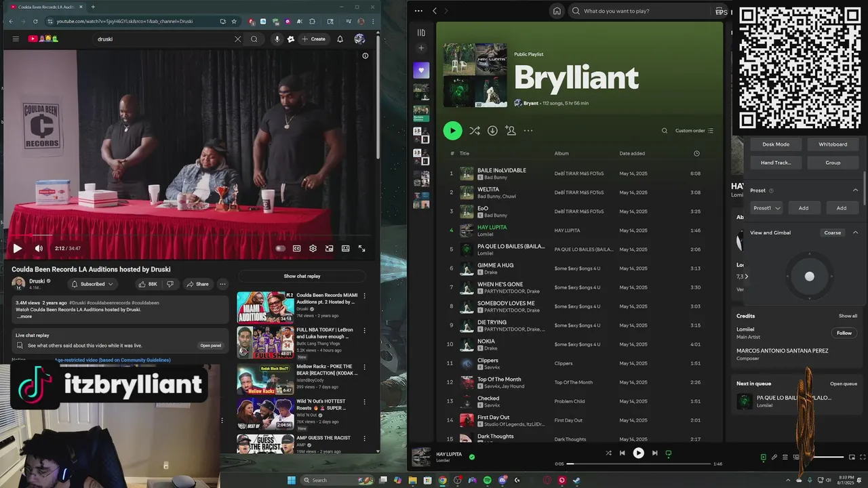Play the YouTube video
868x488 pixels.
[x=18, y=249]
